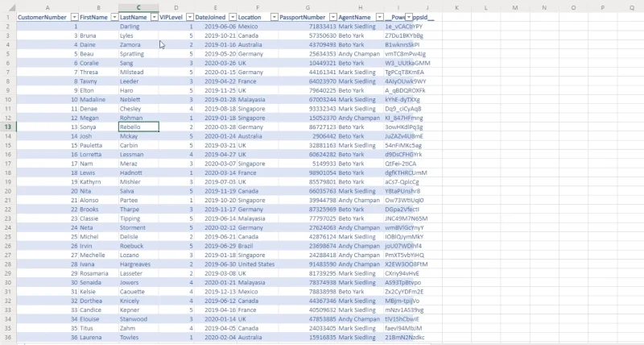The width and height of the screenshot is (644, 345).
Task: Select the Rosamaria cell
Action: coord(98,273)
